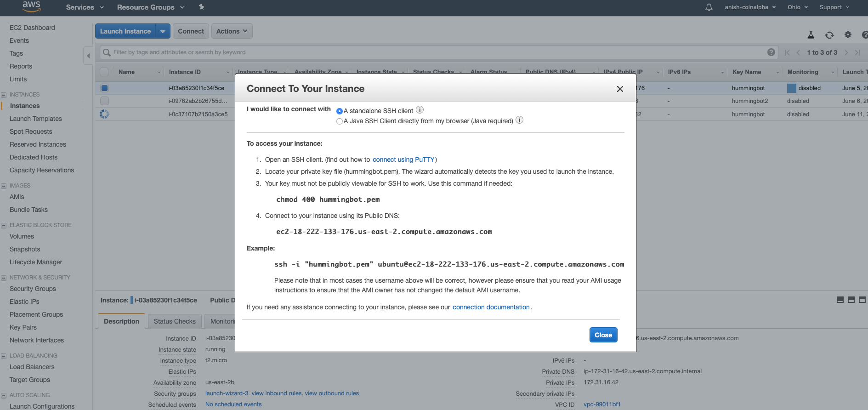Switch to the Status Checks tab
868x410 pixels.
pos(175,321)
